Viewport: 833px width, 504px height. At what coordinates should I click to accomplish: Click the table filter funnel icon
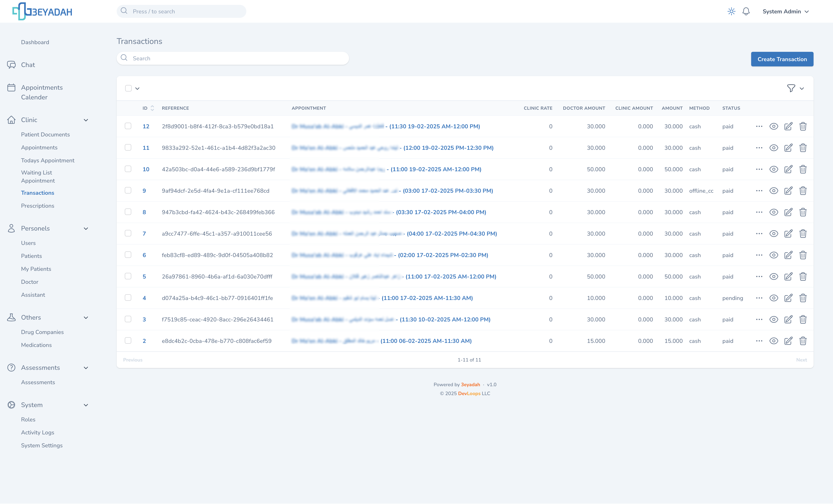pos(791,88)
